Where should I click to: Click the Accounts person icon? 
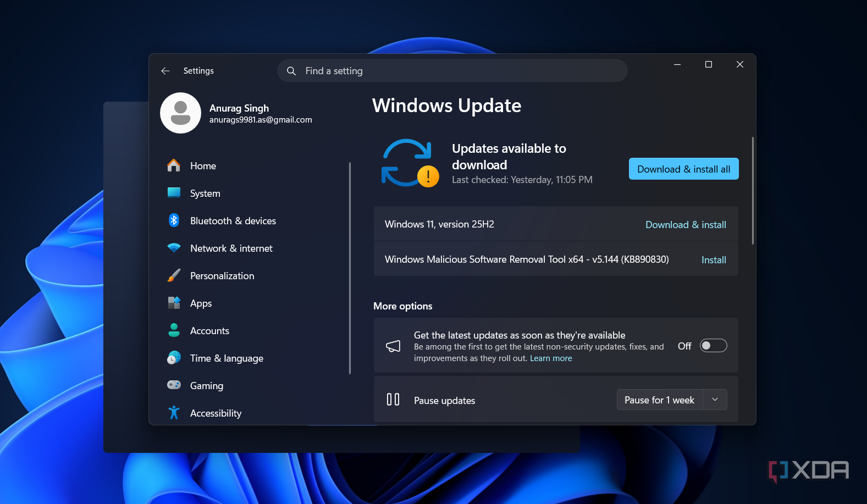coord(174,330)
